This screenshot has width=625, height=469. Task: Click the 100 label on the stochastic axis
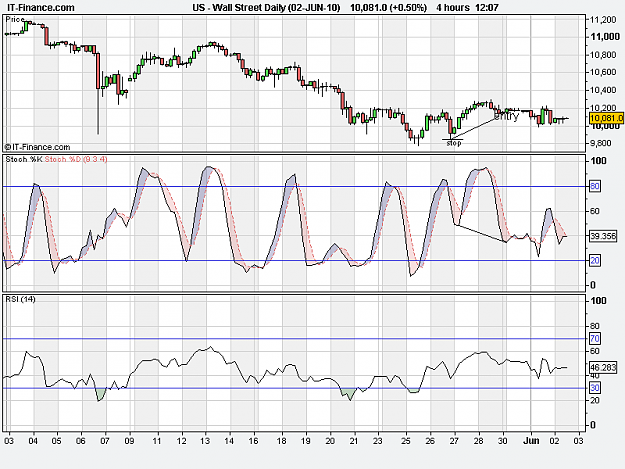(x=598, y=161)
